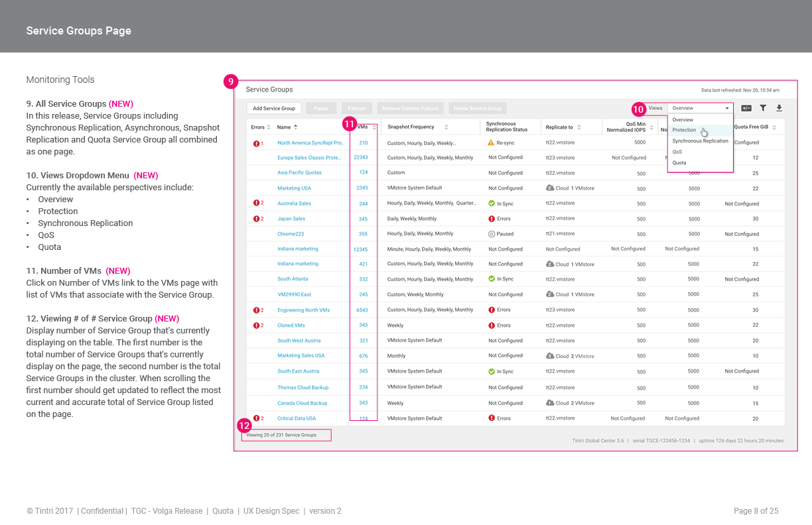Image resolution: width=812 pixels, height=525 pixels.
Task: Click the "Service Groups" page heading
Action: pos(269,89)
